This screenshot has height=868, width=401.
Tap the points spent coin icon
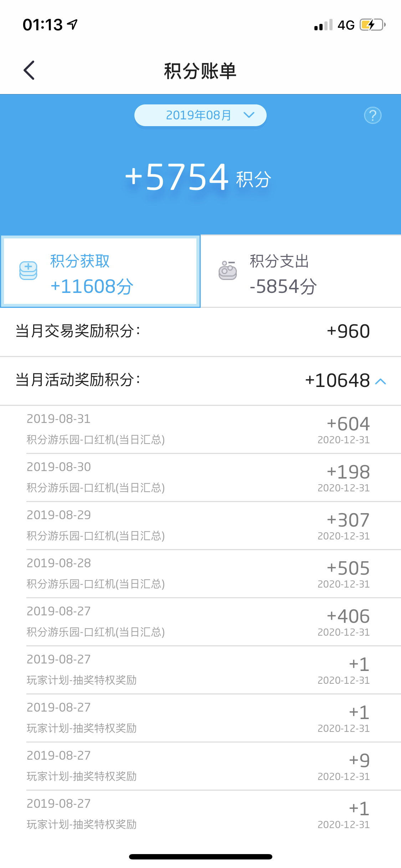coord(228,270)
